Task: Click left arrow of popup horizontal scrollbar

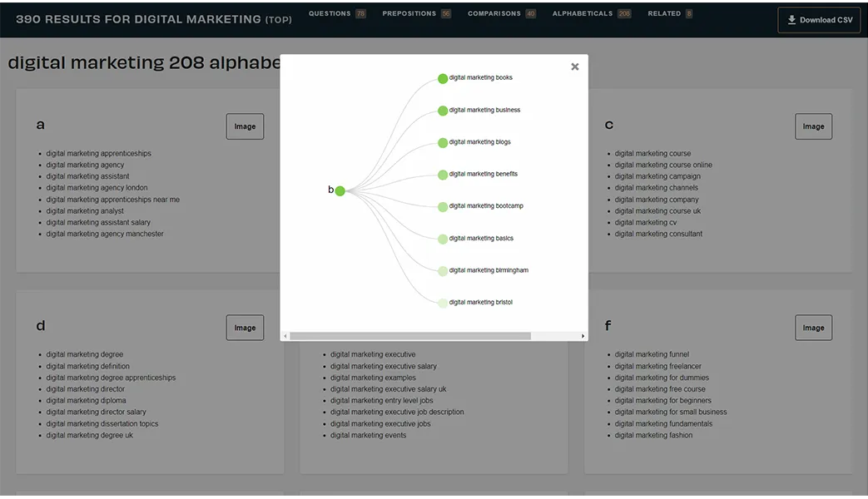Action: (285, 336)
